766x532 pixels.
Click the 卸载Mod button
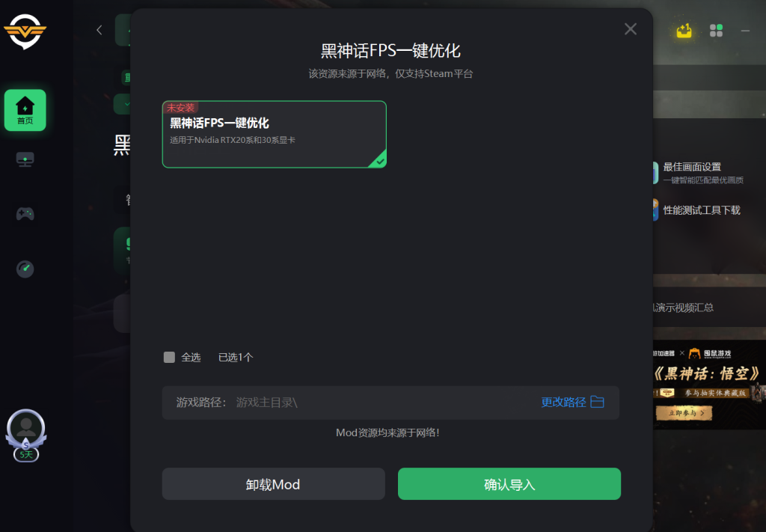coord(273,484)
